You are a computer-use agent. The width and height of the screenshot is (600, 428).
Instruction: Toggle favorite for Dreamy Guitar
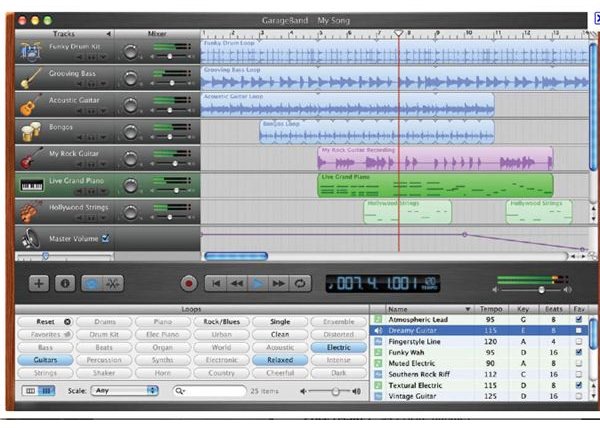[579, 330]
